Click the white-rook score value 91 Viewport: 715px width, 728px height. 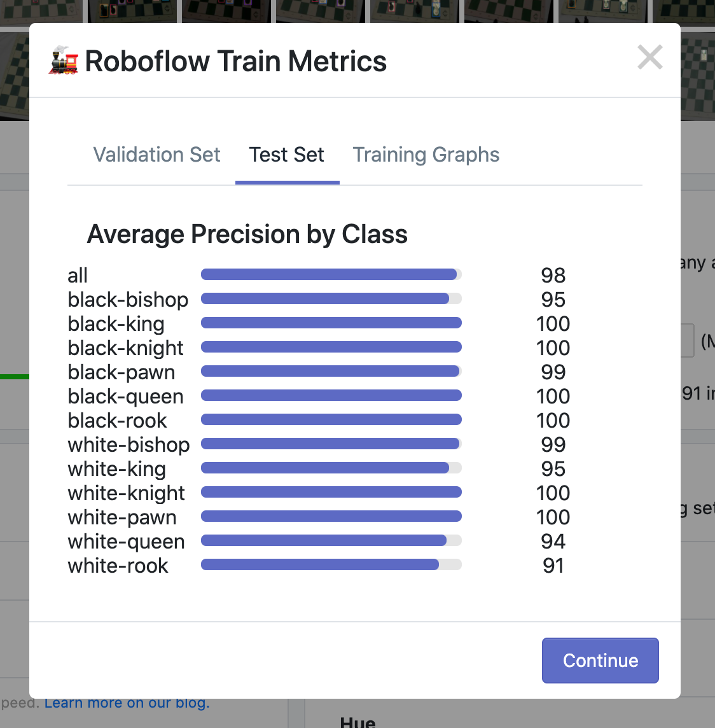553,566
